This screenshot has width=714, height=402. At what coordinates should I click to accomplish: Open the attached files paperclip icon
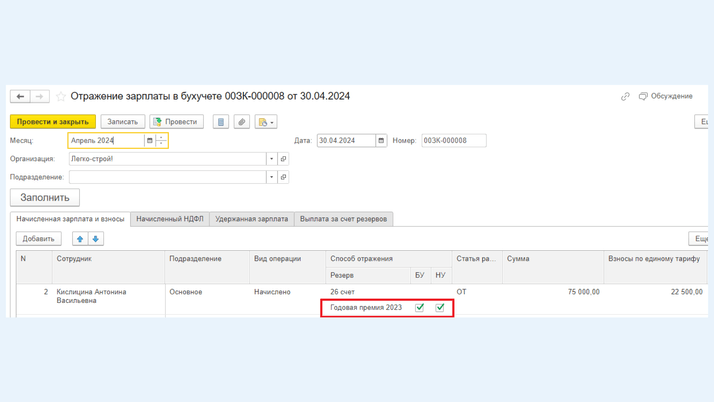[x=241, y=122]
